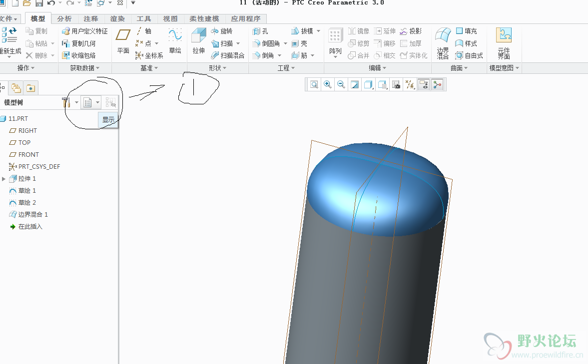Switch to the favorites folder tab icon
Image resolution: width=588 pixels, height=364 pixels.
pyautogui.click(x=31, y=88)
